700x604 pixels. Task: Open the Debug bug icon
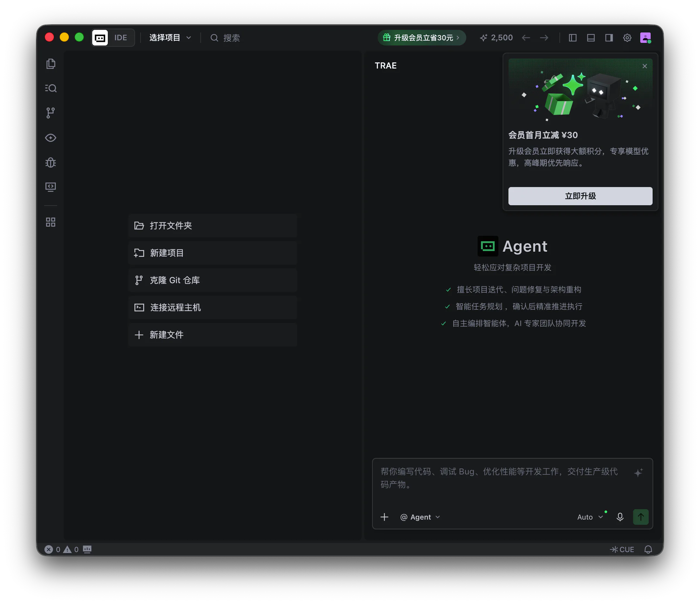51,162
